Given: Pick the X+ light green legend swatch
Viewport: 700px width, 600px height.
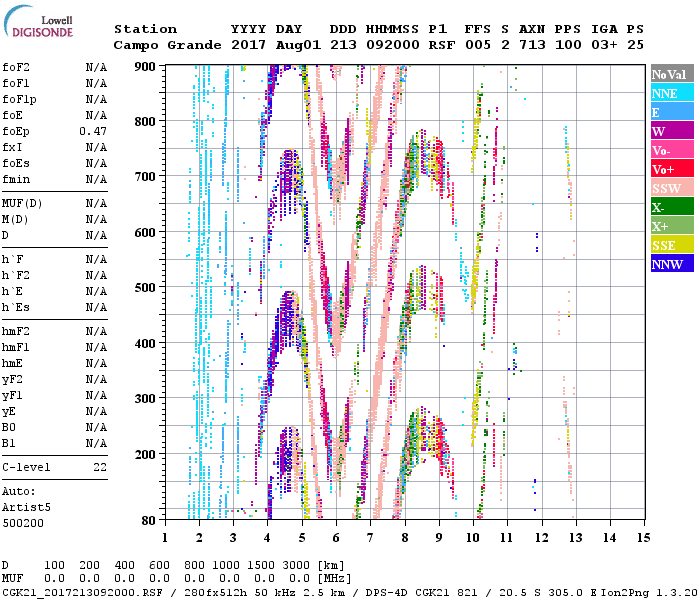Looking at the screenshot, I should [671, 226].
